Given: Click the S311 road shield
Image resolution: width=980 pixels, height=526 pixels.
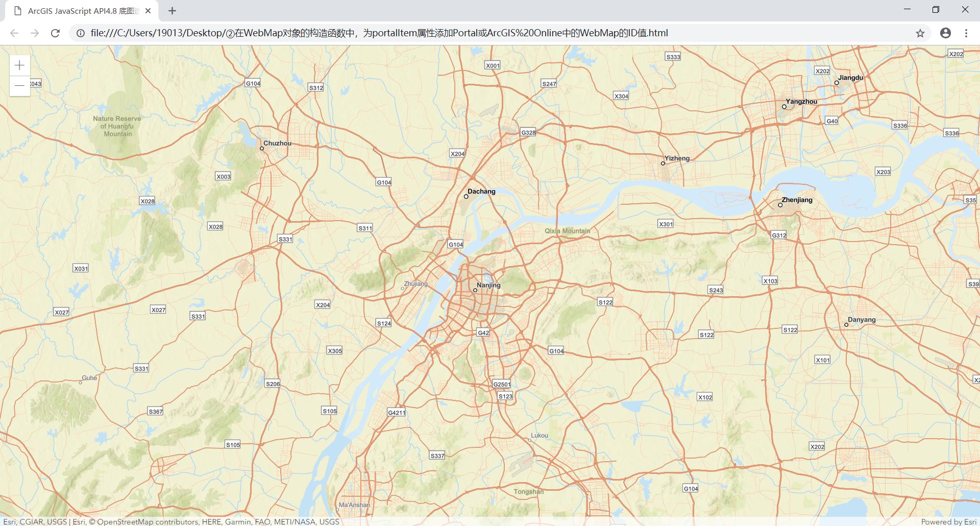Looking at the screenshot, I should tap(365, 228).
